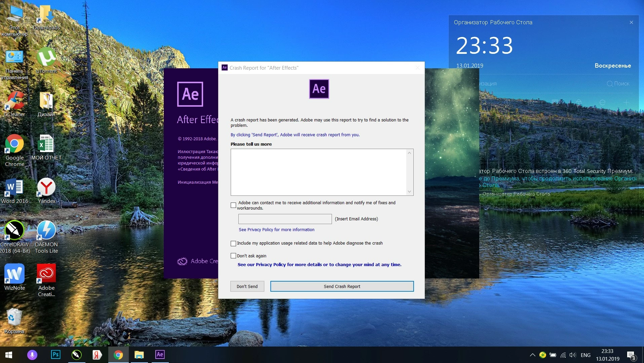Open See Privacy Policy for more information link
Viewport: 644px width, 363px height.
pos(276,229)
